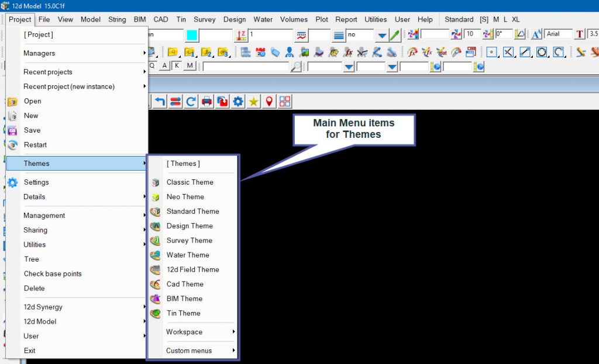Open the linestyle dropdown arrow next to 'no'
Image resolution: width=599 pixels, height=364 pixels.
point(381,35)
